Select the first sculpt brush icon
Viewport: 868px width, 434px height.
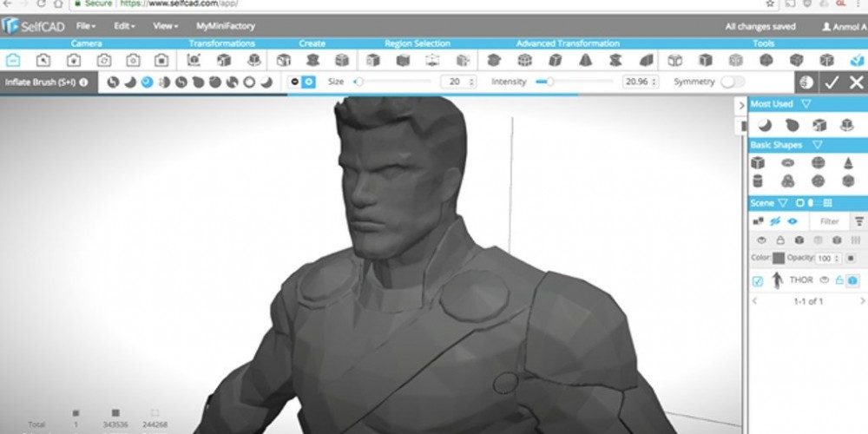click(x=113, y=82)
